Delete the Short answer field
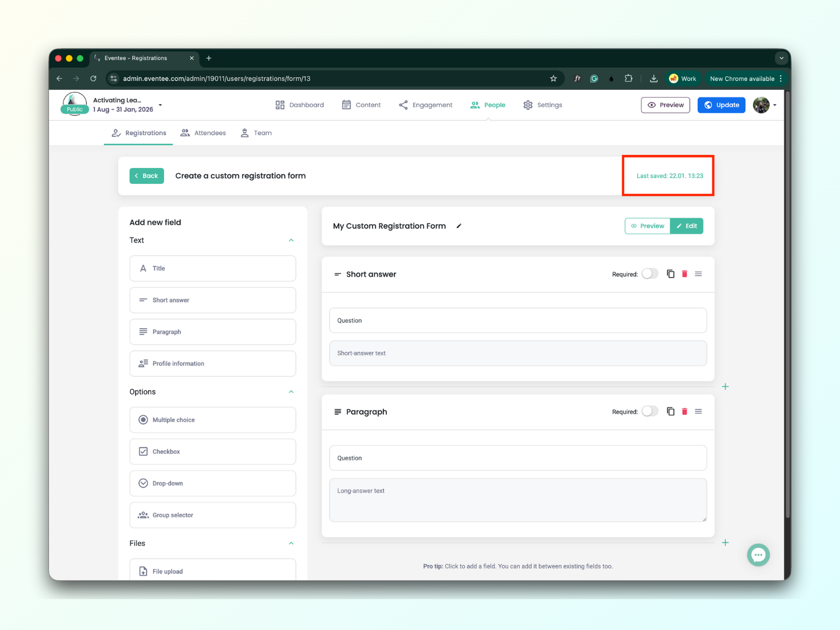Screen dimensions: 840x630 (685, 274)
